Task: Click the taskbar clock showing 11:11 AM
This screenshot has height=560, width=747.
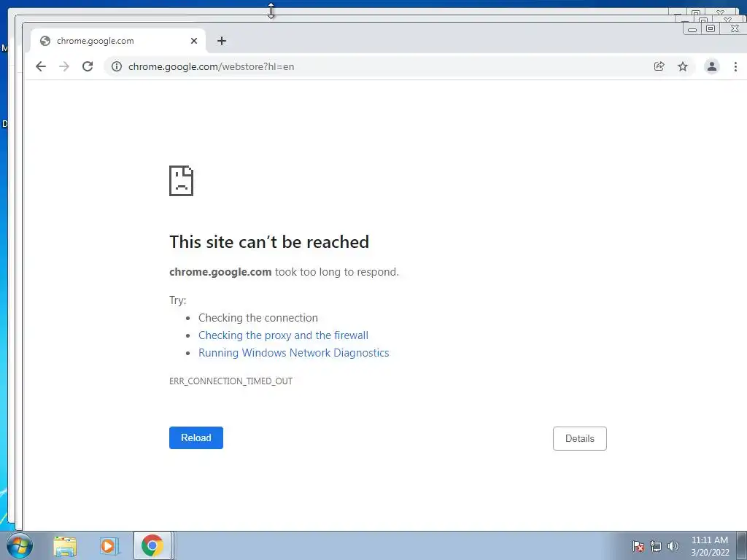Action: click(710, 546)
